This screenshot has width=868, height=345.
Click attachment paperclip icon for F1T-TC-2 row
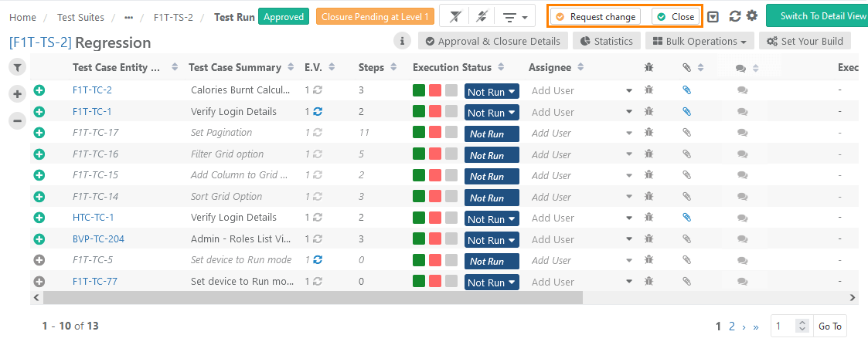686,90
